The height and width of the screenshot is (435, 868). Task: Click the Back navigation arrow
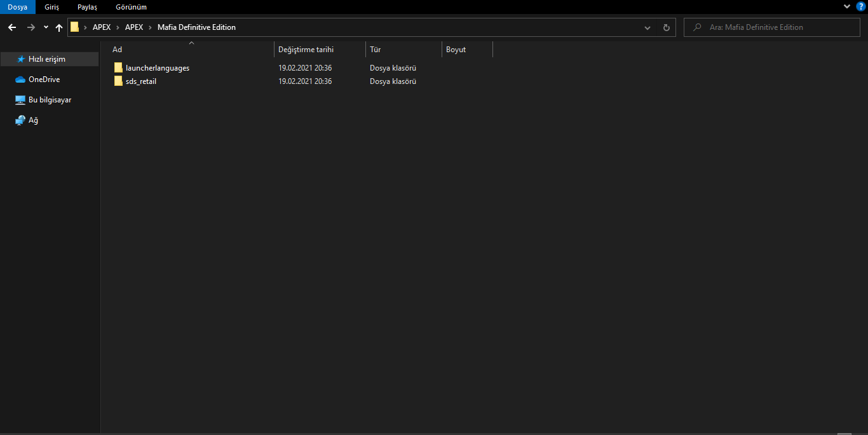point(11,27)
